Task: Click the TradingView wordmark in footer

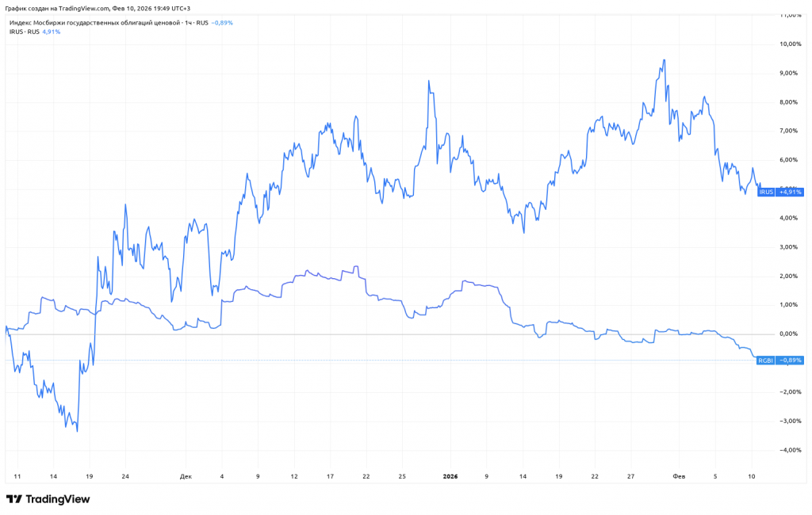Action: pyautogui.click(x=58, y=499)
